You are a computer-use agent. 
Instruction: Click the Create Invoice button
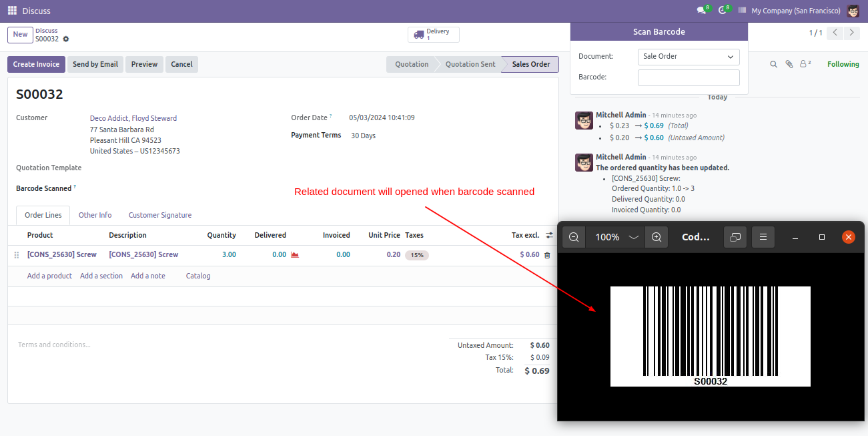tap(36, 65)
